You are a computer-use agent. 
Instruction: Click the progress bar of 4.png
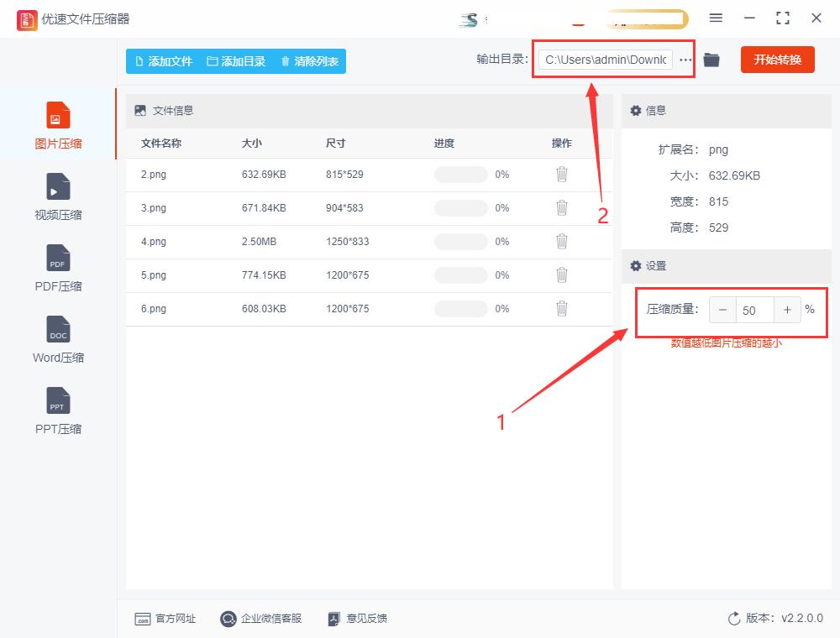click(460, 241)
